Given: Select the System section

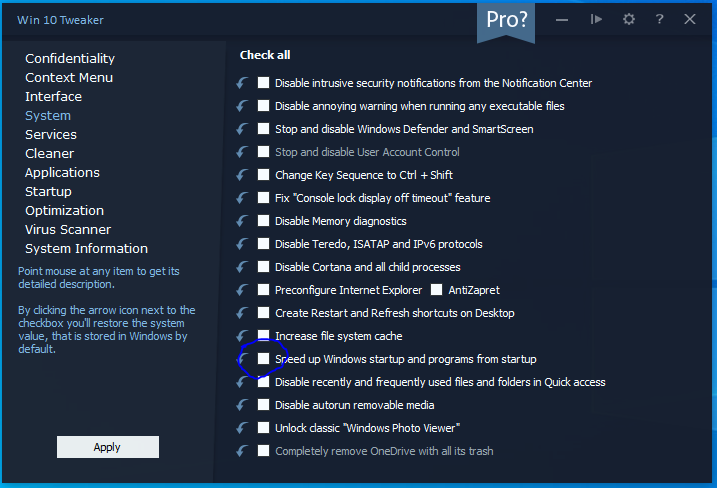Looking at the screenshot, I should click(48, 116).
